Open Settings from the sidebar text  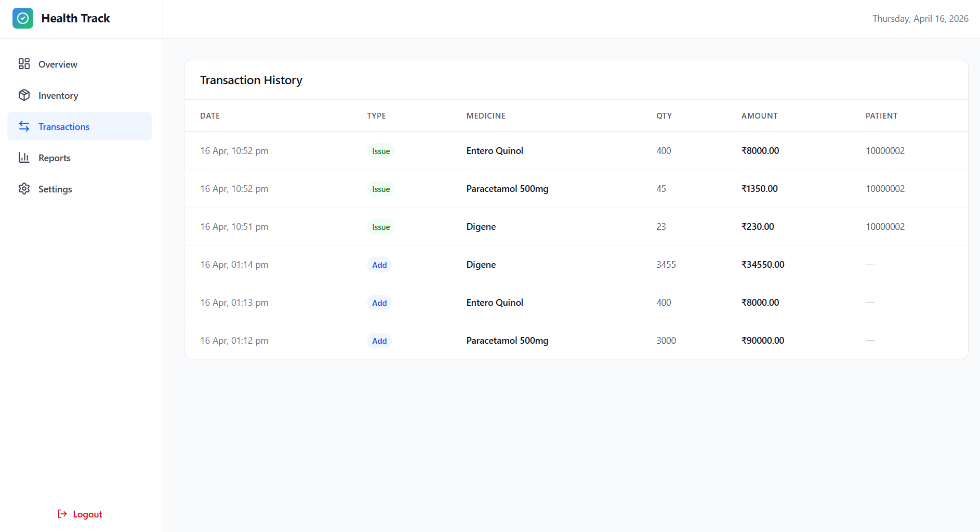tap(55, 189)
